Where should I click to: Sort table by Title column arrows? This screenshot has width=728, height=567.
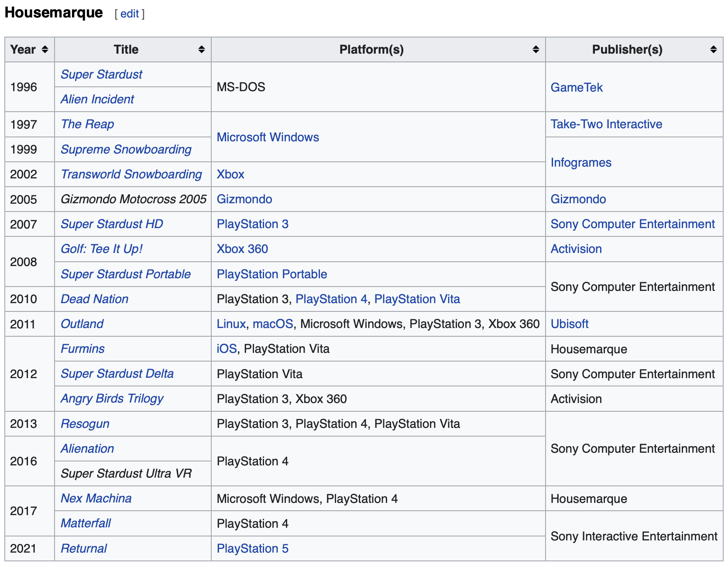coord(201,49)
